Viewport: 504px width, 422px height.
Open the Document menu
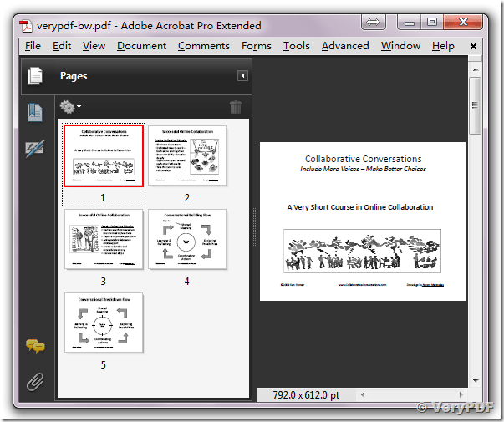141,46
